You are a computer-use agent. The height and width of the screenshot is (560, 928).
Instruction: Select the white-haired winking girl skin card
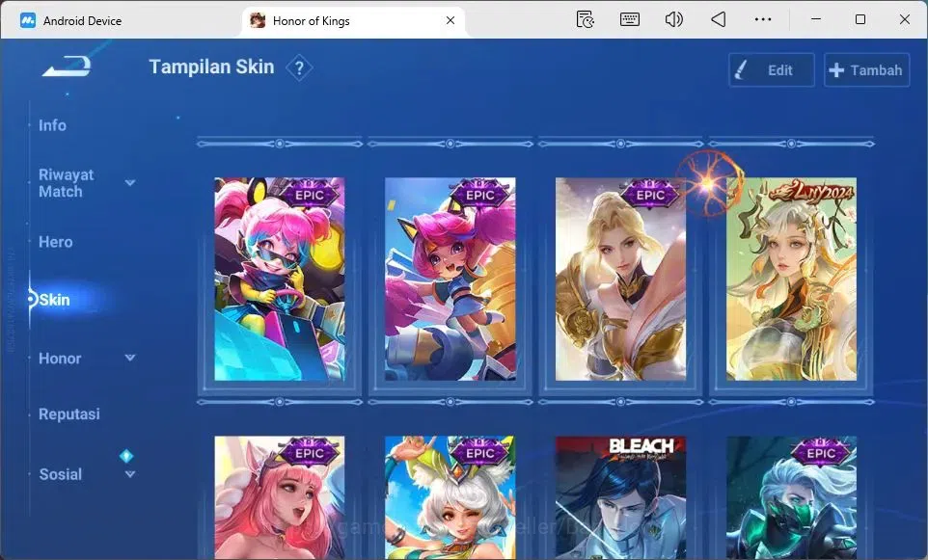point(450,498)
